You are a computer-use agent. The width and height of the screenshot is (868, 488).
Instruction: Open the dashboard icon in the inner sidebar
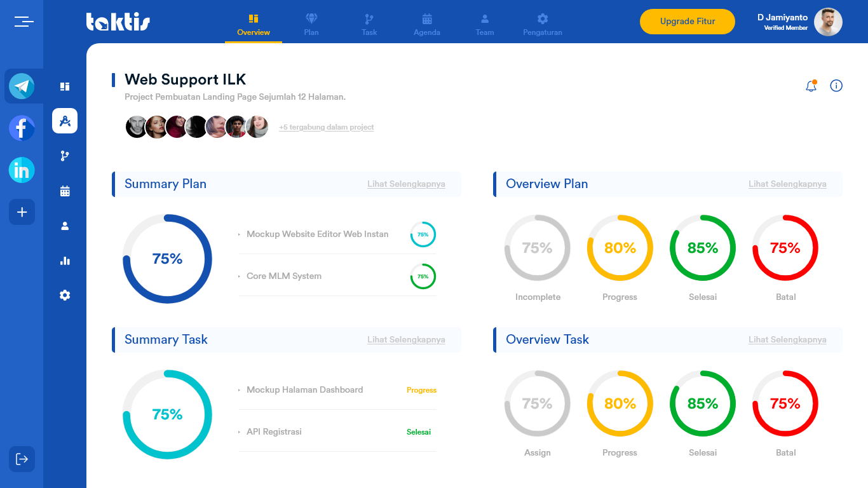pyautogui.click(x=65, y=86)
